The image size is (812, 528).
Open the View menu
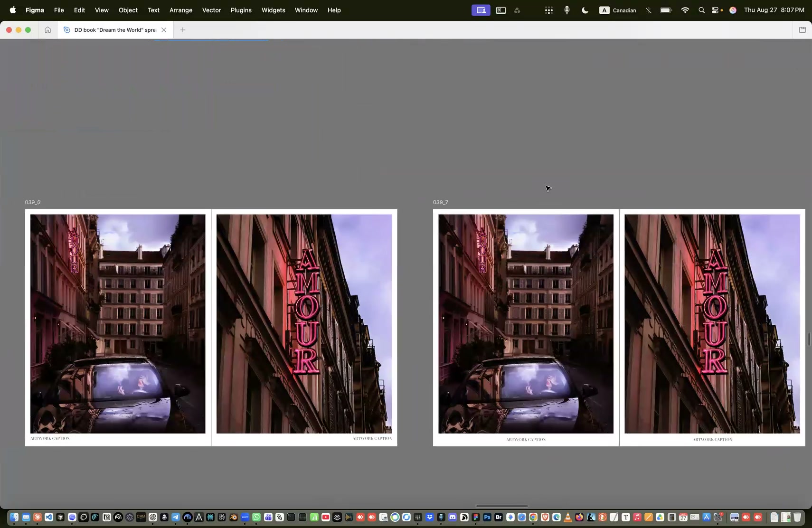point(102,10)
